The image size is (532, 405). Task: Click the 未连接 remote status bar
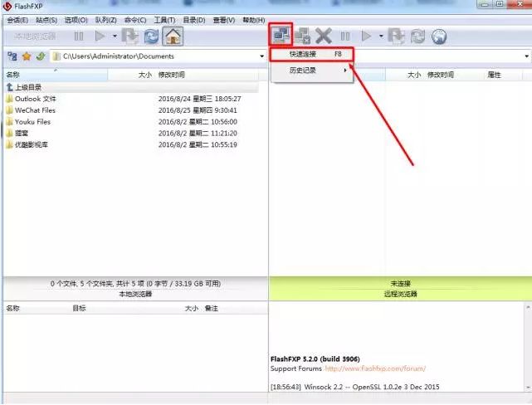(400, 284)
